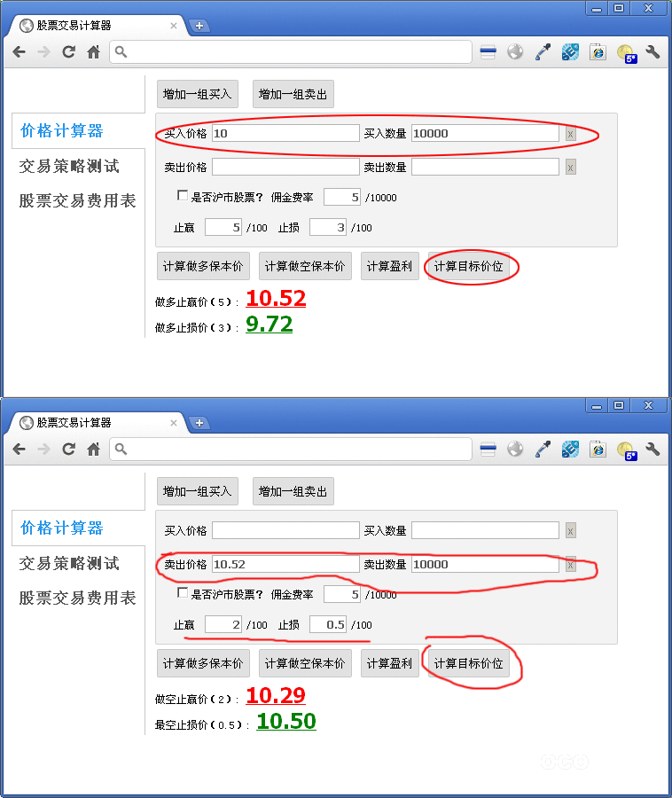
Task: Click 增加一组买入 button in top window
Action: 198,94
